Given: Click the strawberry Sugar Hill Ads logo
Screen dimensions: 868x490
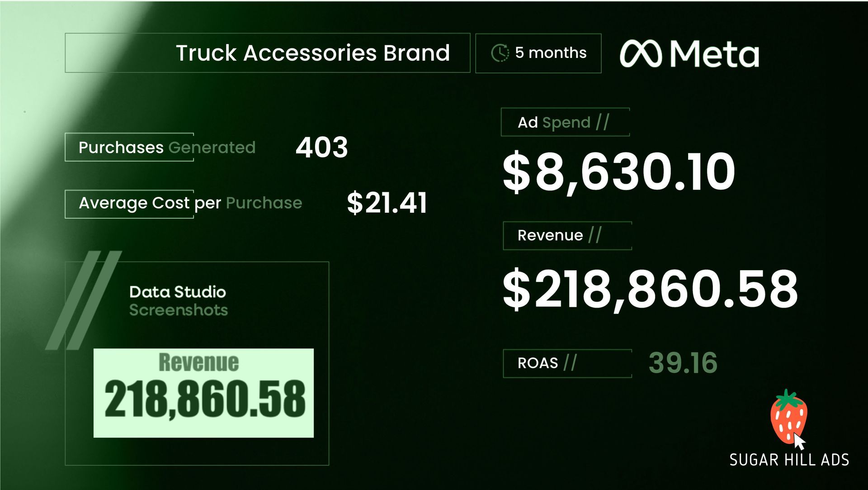Looking at the screenshot, I should click(788, 416).
